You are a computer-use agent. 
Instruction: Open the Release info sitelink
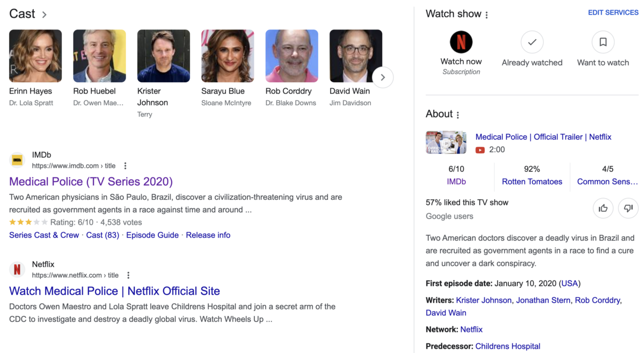coord(208,235)
